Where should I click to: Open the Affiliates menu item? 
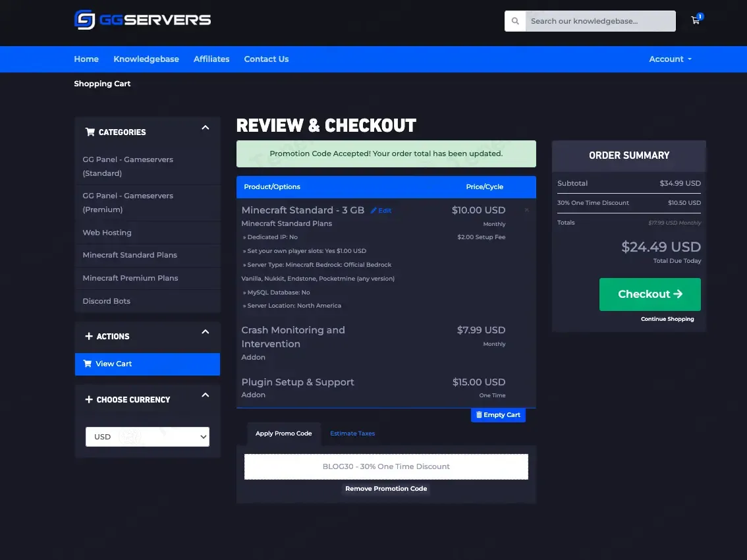point(211,59)
